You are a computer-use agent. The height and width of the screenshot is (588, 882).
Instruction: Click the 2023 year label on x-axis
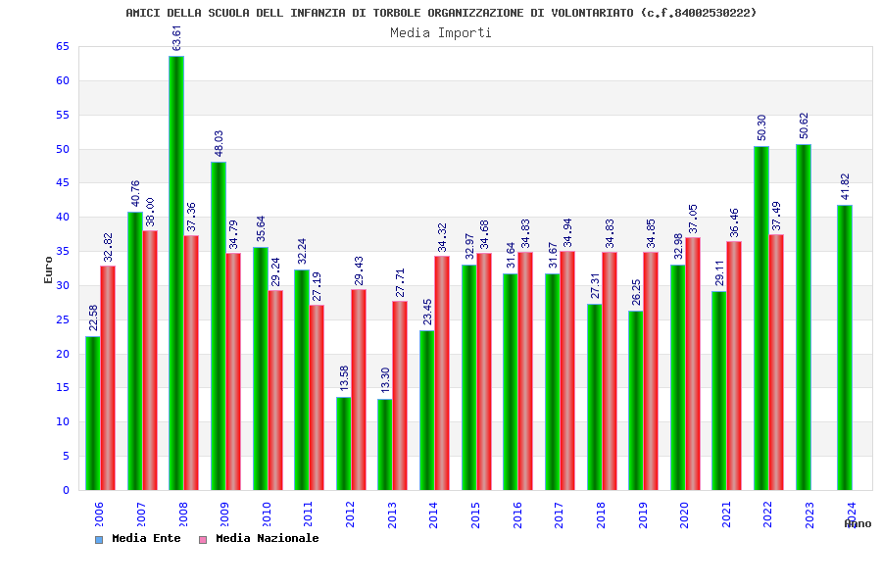809,514
